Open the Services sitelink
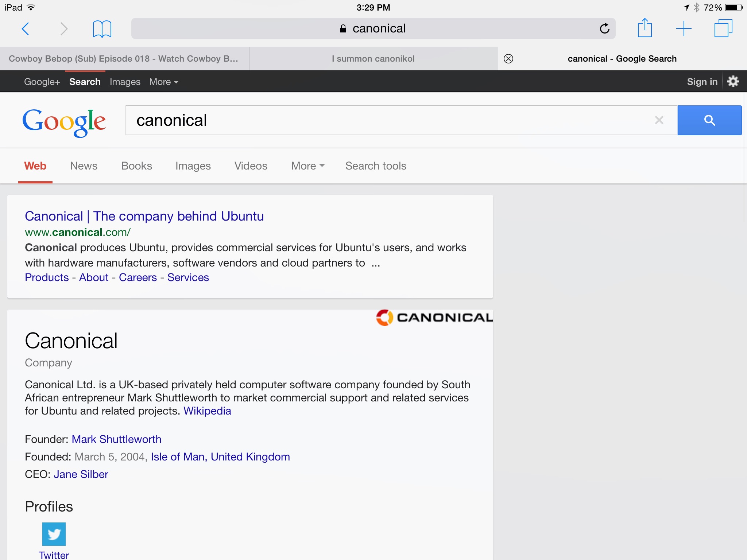 coord(188,277)
